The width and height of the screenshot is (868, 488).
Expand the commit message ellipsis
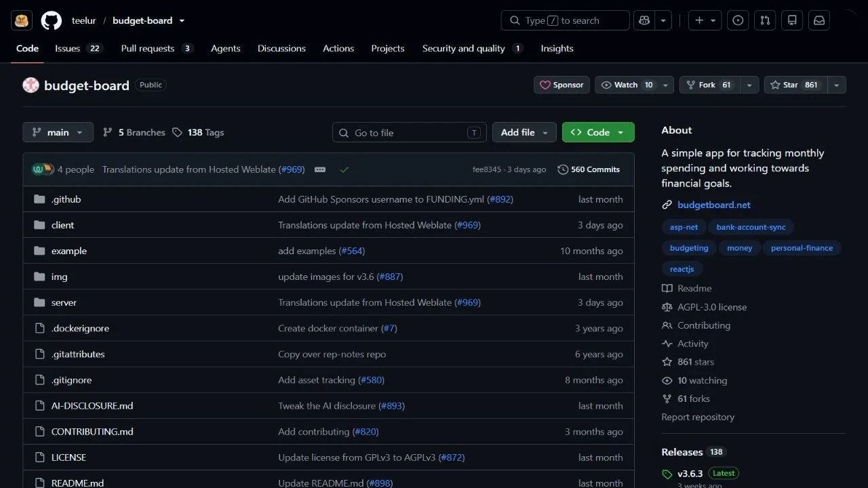click(320, 169)
